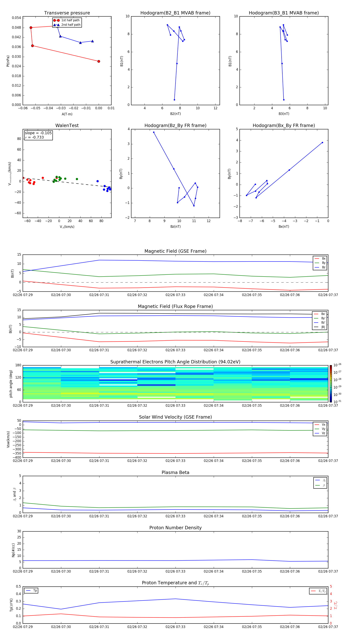This screenshot has width=351, height=644.
Task: Click the 'Plasma Beta' plot title
Action: click(x=175, y=472)
